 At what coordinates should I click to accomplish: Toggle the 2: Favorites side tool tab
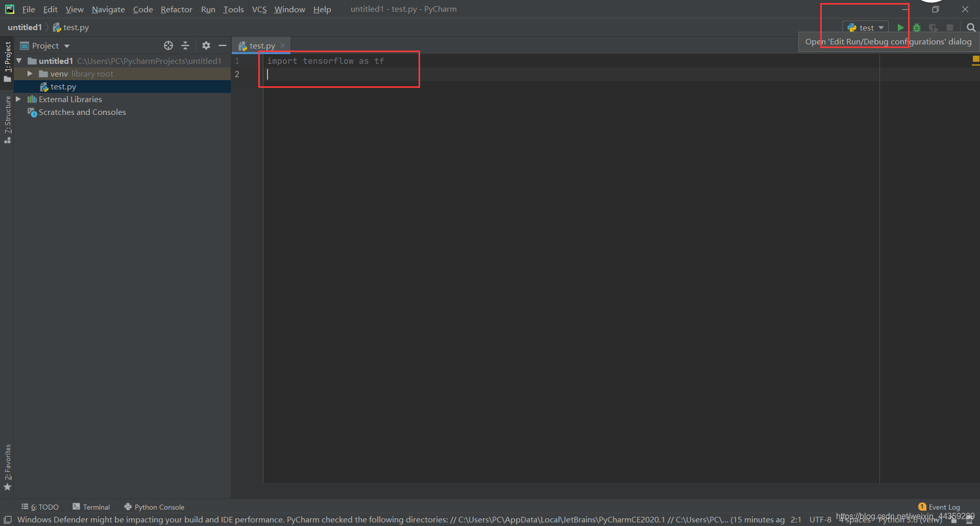click(x=7, y=467)
